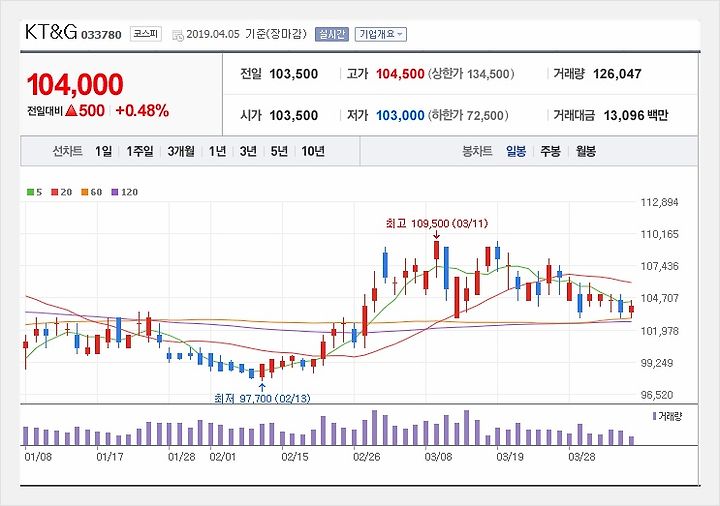720x506 pixels.
Task: Select the 1일 line chart tab
Action: 103,151
